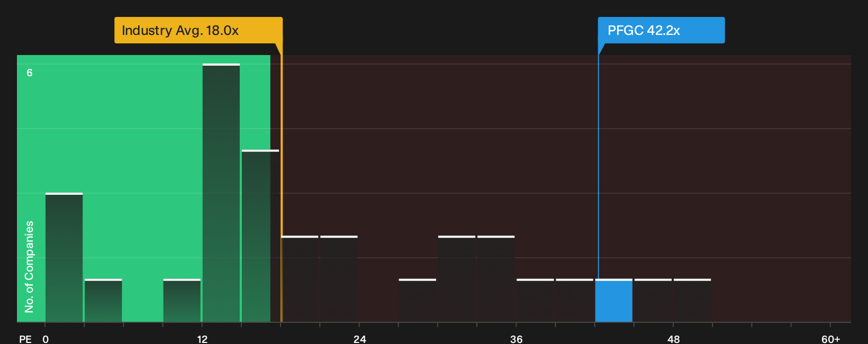
Task: Select the four-company bar for PE 15 to 18
Action: (260, 236)
